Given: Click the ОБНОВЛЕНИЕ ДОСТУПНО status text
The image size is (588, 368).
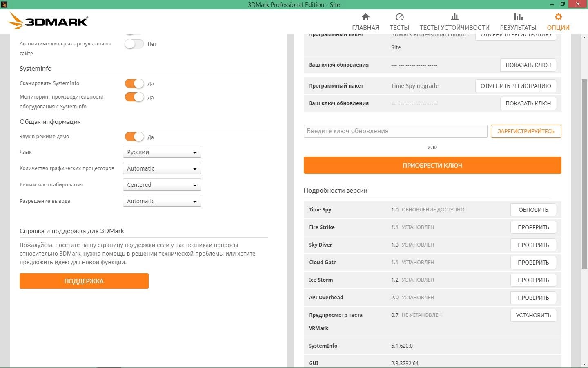Looking at the screenshot, I should [433, 210].
